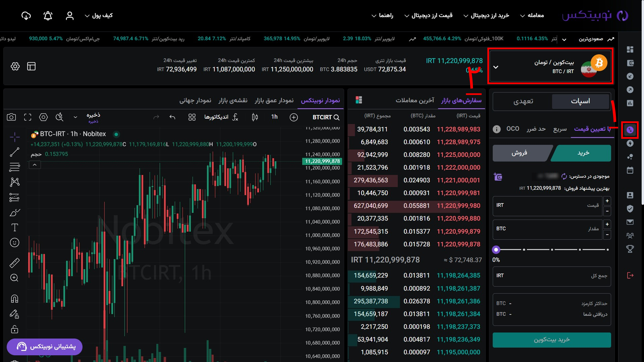The width and height of the screenshot is (644, 362).
Task: Open the آخرین معاملات tab
Action: pos(415,100)
